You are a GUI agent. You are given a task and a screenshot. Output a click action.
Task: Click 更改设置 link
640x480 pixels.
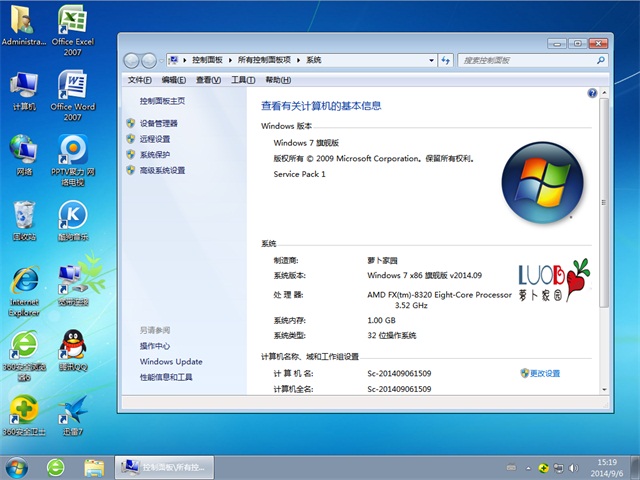544,373
